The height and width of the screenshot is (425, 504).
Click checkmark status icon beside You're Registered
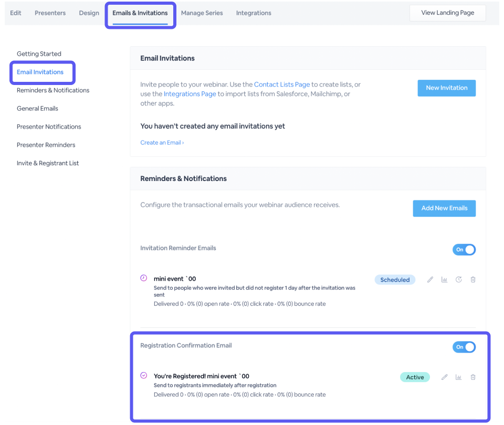coord(144,375)
